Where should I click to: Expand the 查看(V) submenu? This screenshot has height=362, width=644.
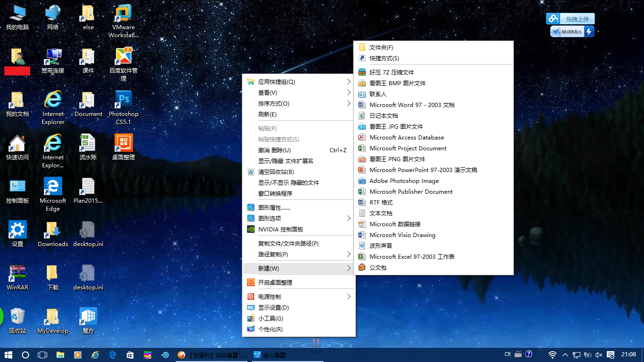pyautogui.click(x=299, y=92)
